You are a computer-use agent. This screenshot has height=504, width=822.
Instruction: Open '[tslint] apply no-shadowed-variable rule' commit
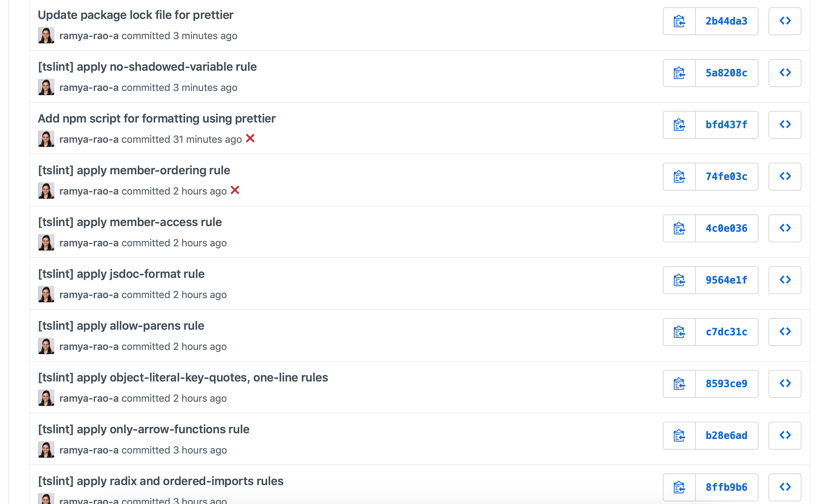click(148, 67)
